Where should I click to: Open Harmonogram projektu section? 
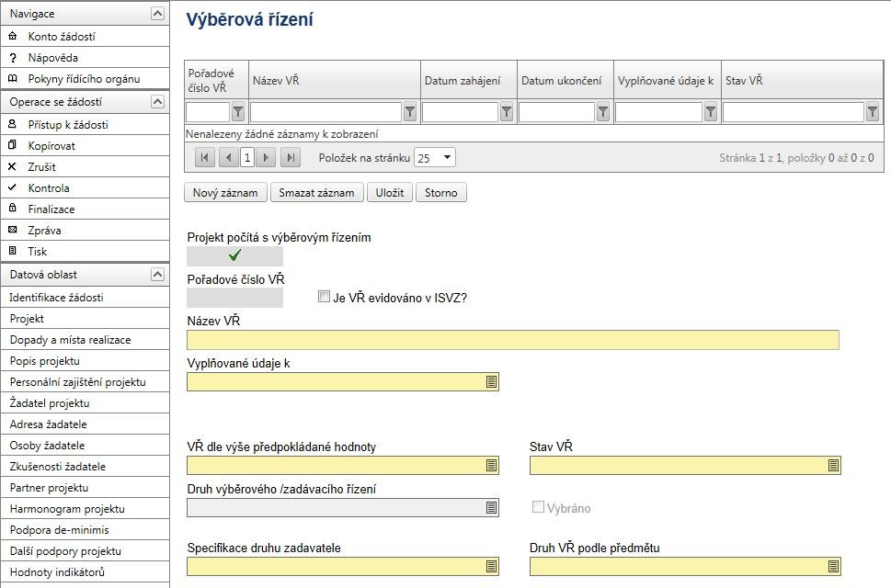point(85,509)
